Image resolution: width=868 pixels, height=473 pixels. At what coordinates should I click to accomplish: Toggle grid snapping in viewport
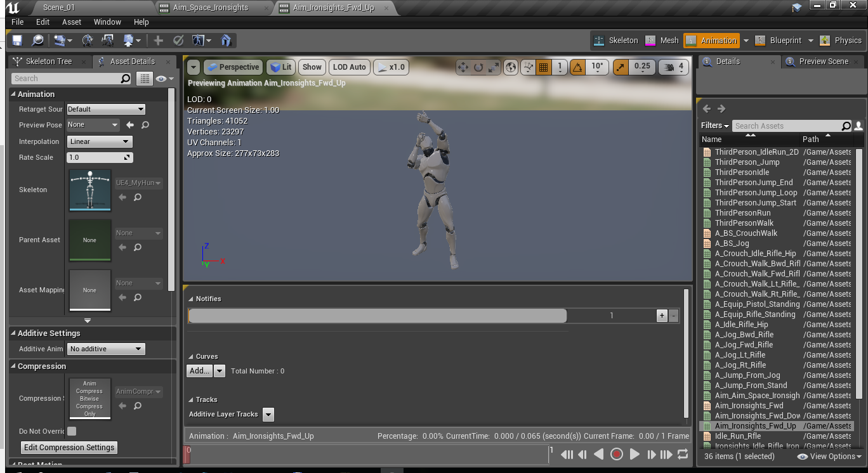[543, 67]
